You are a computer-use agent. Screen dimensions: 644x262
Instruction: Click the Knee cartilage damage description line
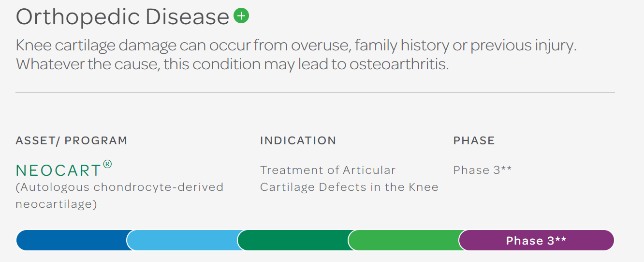296,46
